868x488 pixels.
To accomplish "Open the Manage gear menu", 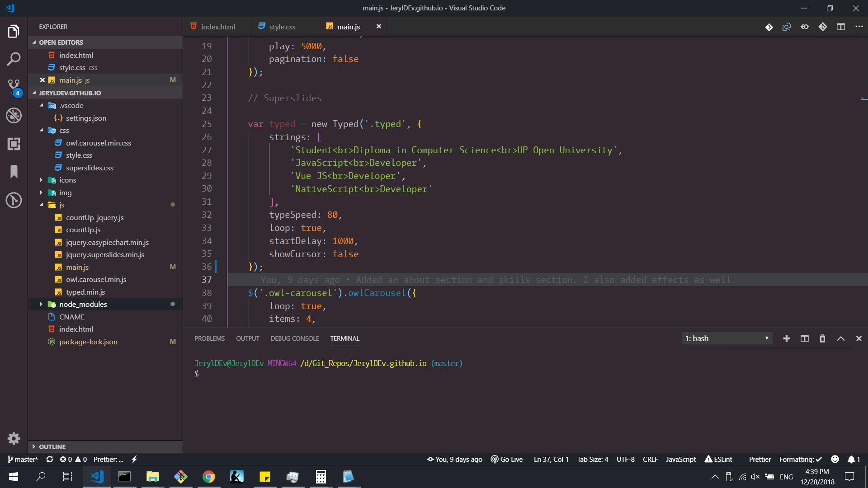I will [14, 438].
